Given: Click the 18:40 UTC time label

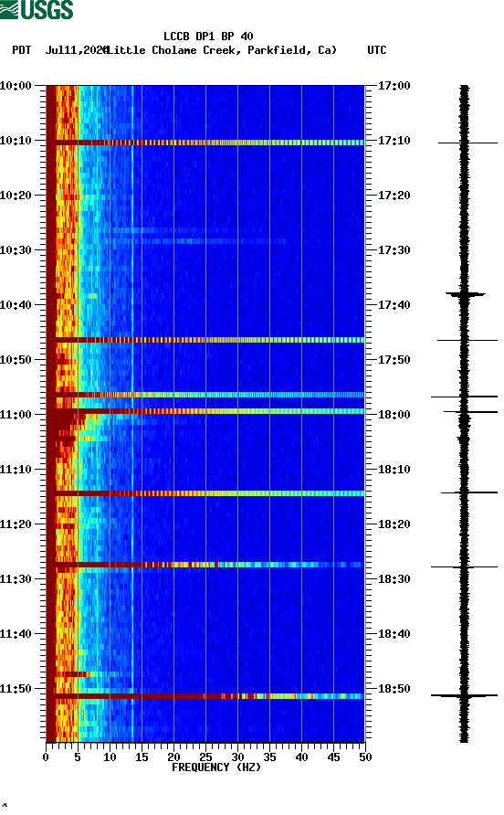Looking at the screenshot, I should click(394, 634).
